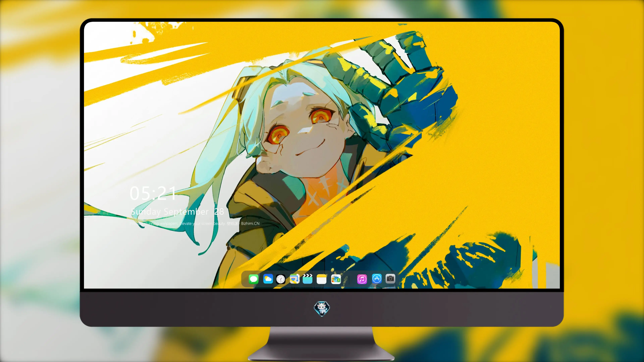
Task: Click the Bizhimi.CN text
Action: pos(250,223)
